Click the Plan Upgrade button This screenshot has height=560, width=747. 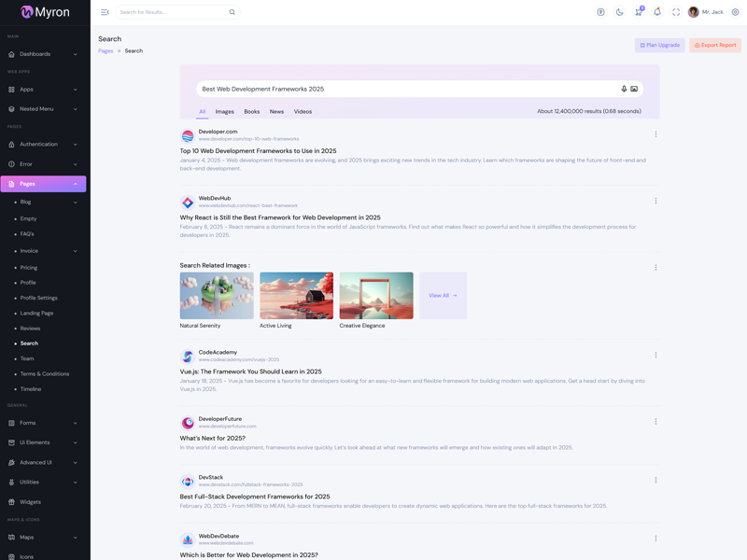(660, 45)
